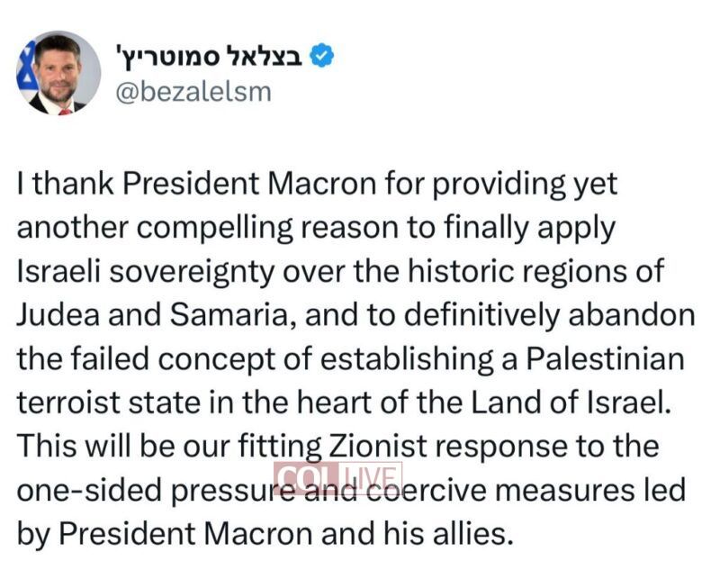
Task: Open the profile avatar photo
Action: tap(59, 74)
